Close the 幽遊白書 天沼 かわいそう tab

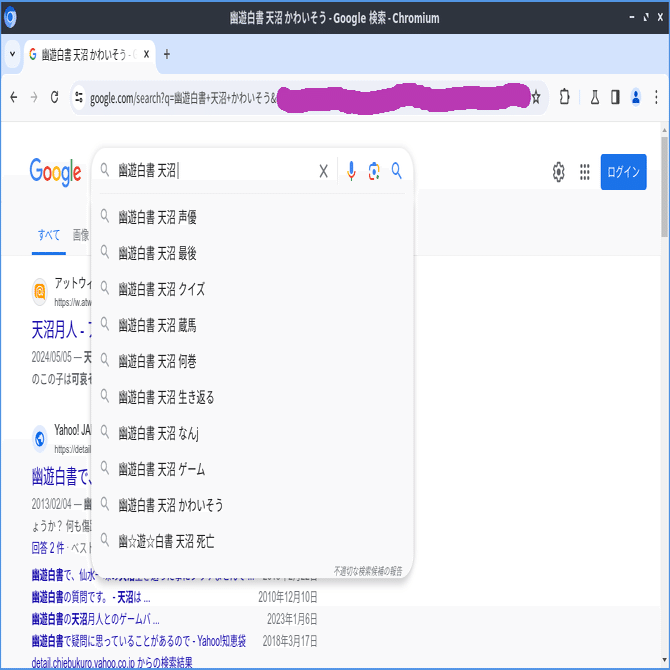coord(146,54)
